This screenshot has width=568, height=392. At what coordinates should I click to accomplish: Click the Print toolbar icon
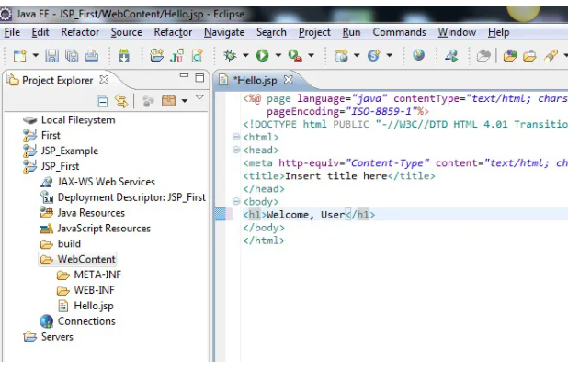point(91,56)
